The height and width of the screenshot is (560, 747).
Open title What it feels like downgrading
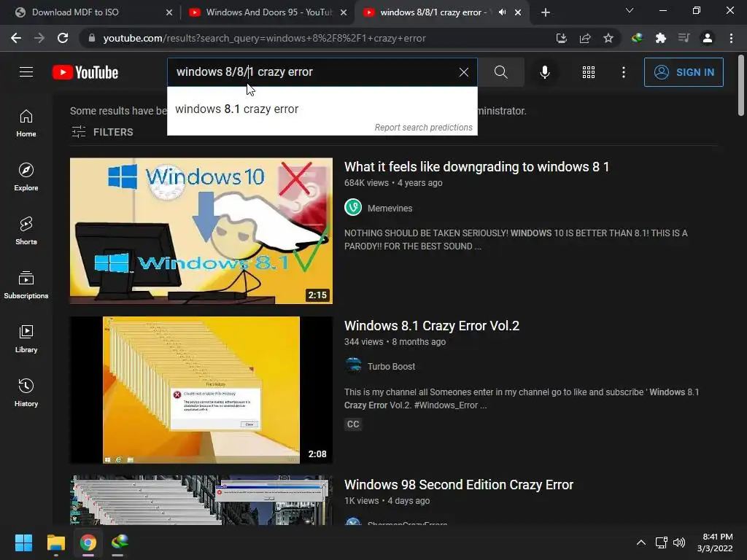pos(476,167)
